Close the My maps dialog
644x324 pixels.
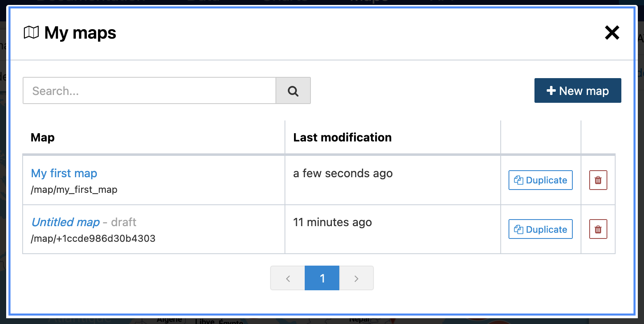pyautogui.click(x=612, y=33)
